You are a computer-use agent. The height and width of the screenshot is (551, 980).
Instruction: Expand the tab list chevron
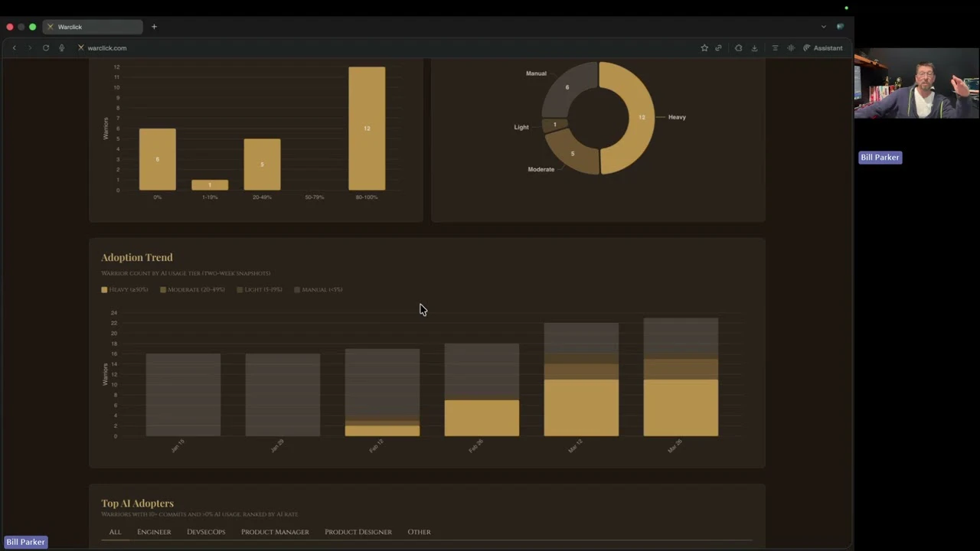(x=824, y=27)
